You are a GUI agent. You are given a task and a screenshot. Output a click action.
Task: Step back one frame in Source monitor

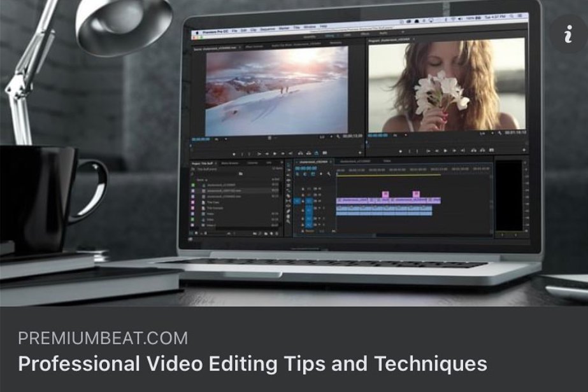[x=267, y=153]
